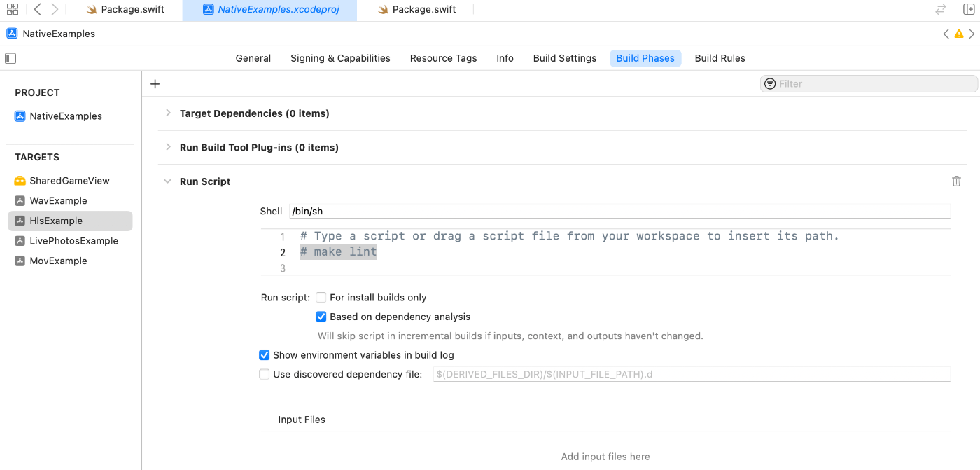Add a new build phase with plus

click(x=155, y=84)
